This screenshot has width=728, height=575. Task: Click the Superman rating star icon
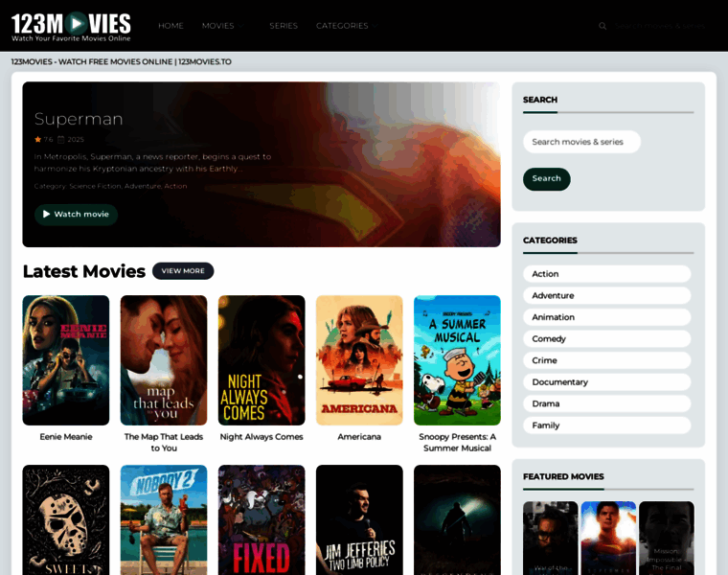(38, 139)
